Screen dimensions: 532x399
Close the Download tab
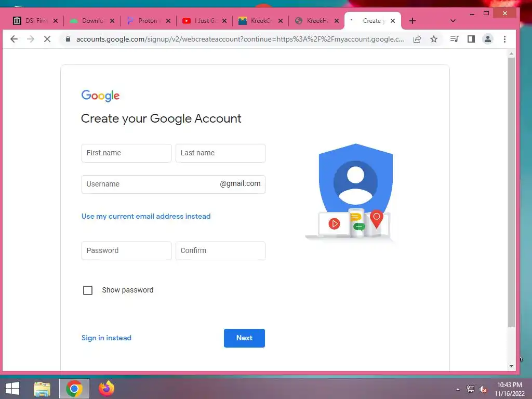pyautogui.click(x=112, y=21)
